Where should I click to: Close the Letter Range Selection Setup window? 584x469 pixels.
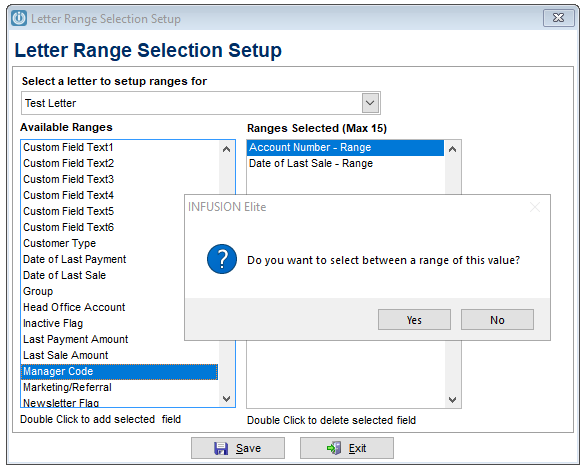[558, 18]
